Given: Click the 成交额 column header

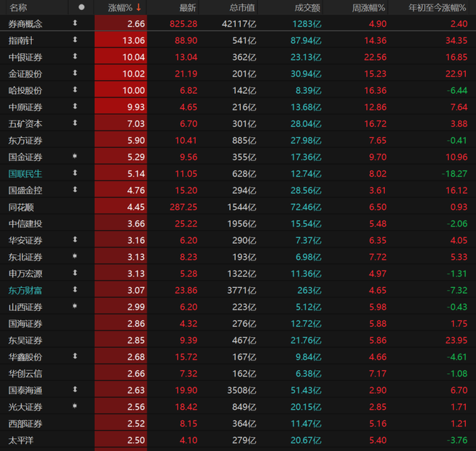Looking at the screenshot, I should (307, 8).
